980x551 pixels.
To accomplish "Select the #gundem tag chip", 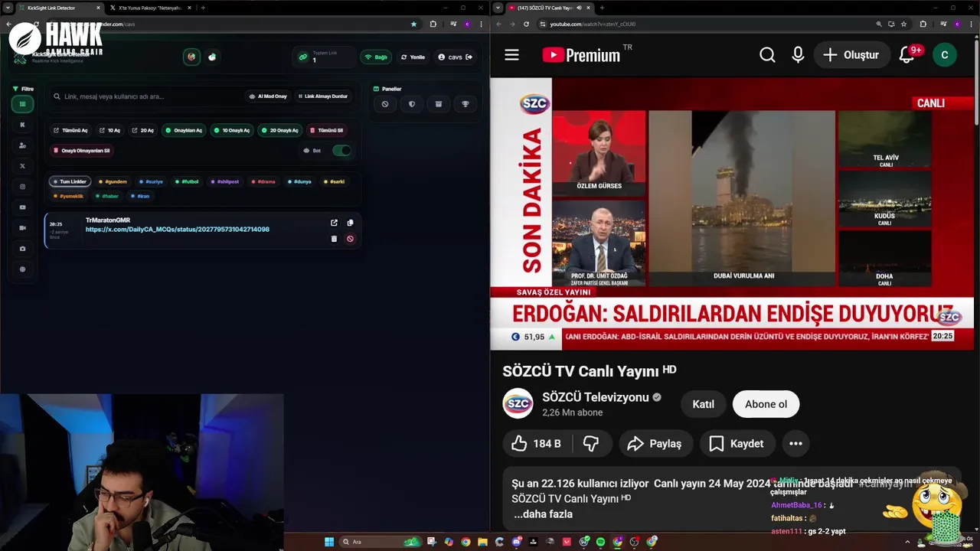I will click(x=113, y=181).
